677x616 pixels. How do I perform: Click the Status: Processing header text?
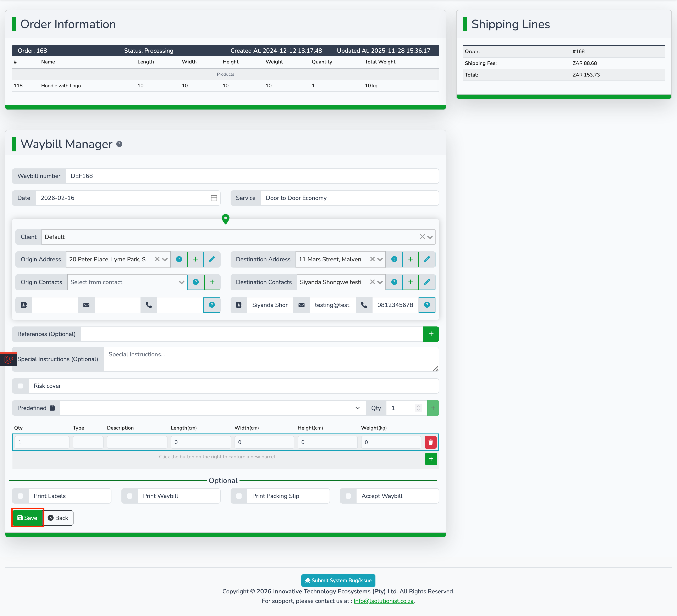point(149,51)
